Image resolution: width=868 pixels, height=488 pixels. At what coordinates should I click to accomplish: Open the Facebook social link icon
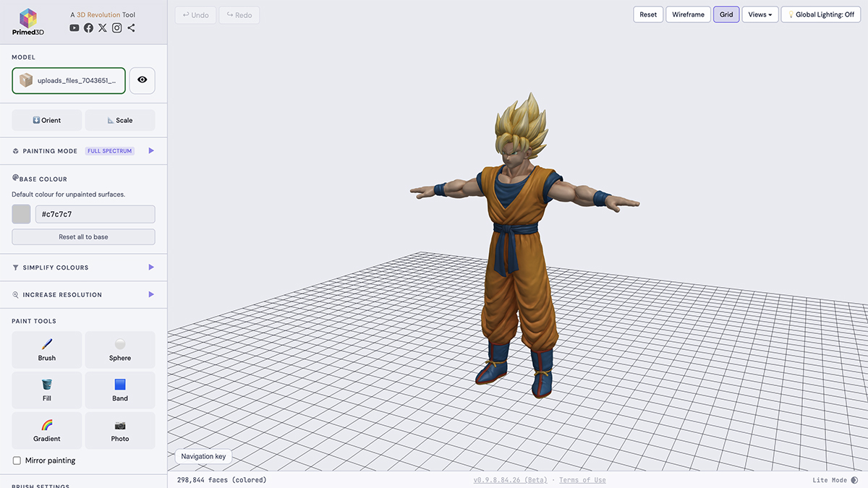[x=88, y=27]
